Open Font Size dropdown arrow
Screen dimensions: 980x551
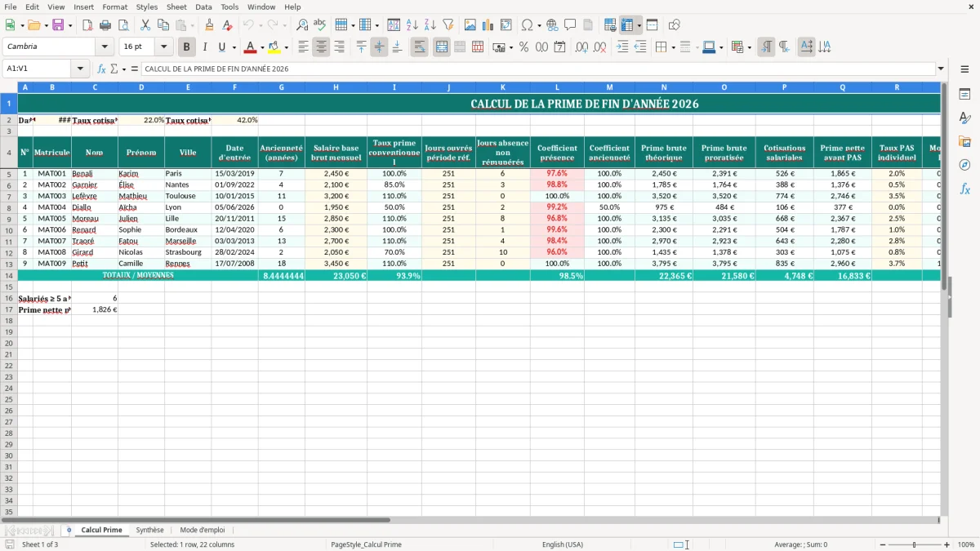pyautogui.click(x=163, y=47)
